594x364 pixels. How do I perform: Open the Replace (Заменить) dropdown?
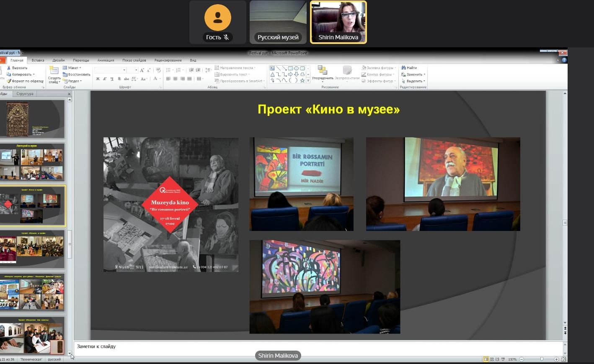[413, 74]
